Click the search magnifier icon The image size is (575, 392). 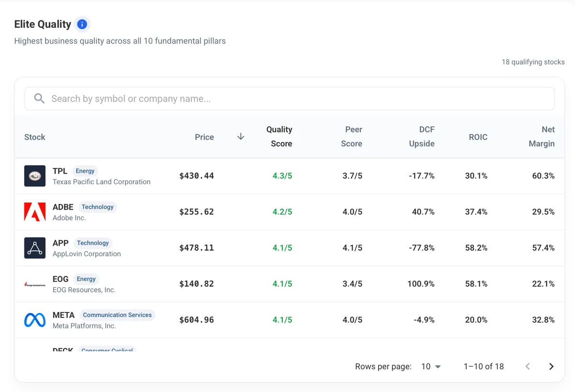[39, 99]
